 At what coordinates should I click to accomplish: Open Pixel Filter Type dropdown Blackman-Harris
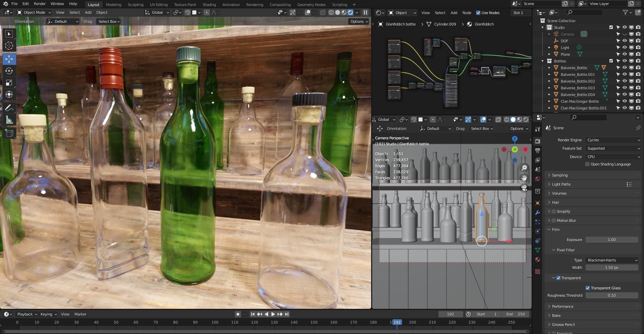click(x=612, y=260)
